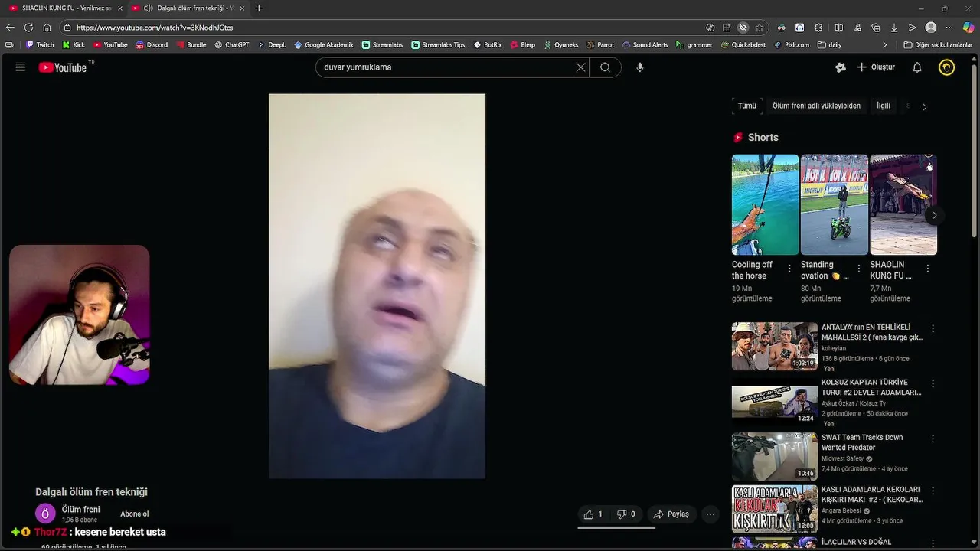Open the Streamlabs Tips bookmark
Screen dimensions: 980x551
(x=438, y=45)
